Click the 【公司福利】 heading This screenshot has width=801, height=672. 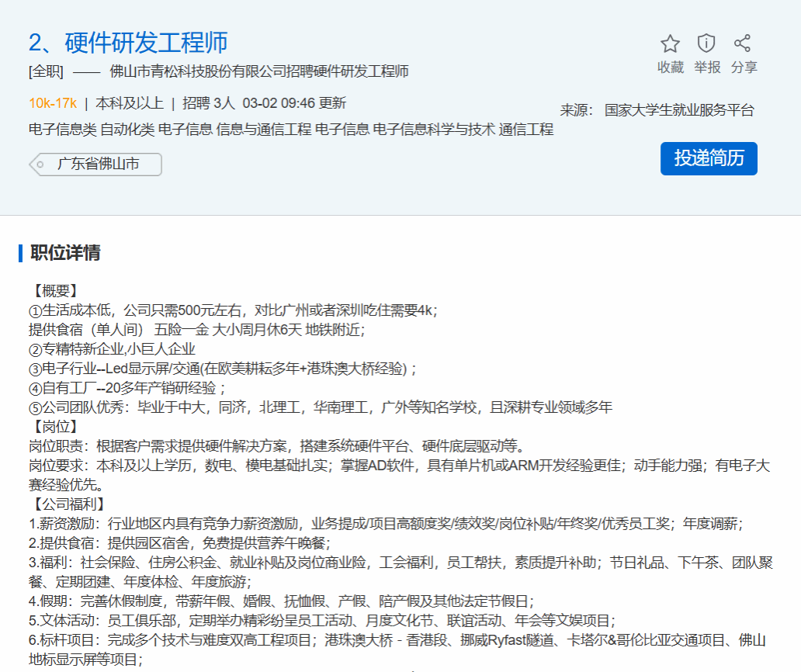67,504
